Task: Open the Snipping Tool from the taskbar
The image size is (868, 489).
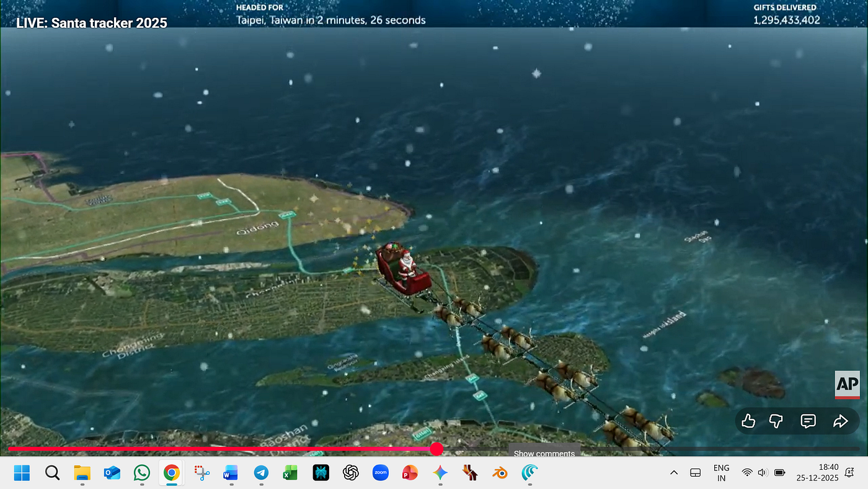Action: click(201, 473)
